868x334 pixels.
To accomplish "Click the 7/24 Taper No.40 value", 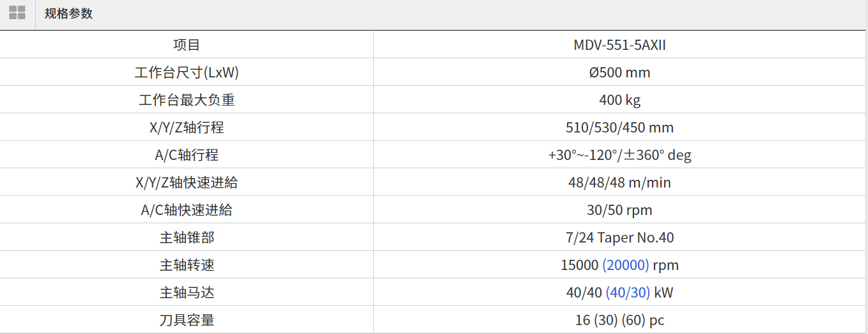I will (619, 237).
